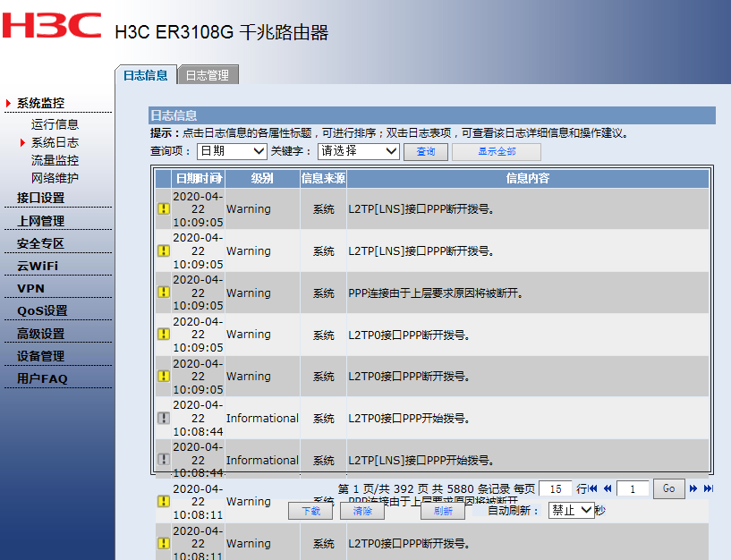Screen dimensions: 731x560
Task: Expand QoS设置 menu section
Action: (x=42, y=311)
